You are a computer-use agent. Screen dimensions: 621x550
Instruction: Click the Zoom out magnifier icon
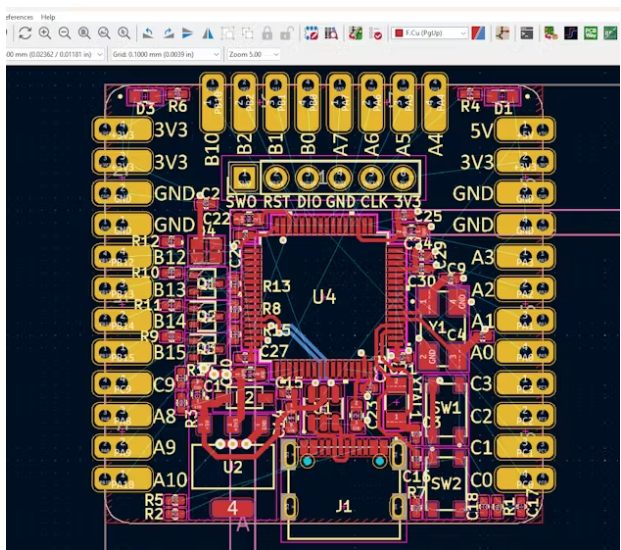point(64,33)
